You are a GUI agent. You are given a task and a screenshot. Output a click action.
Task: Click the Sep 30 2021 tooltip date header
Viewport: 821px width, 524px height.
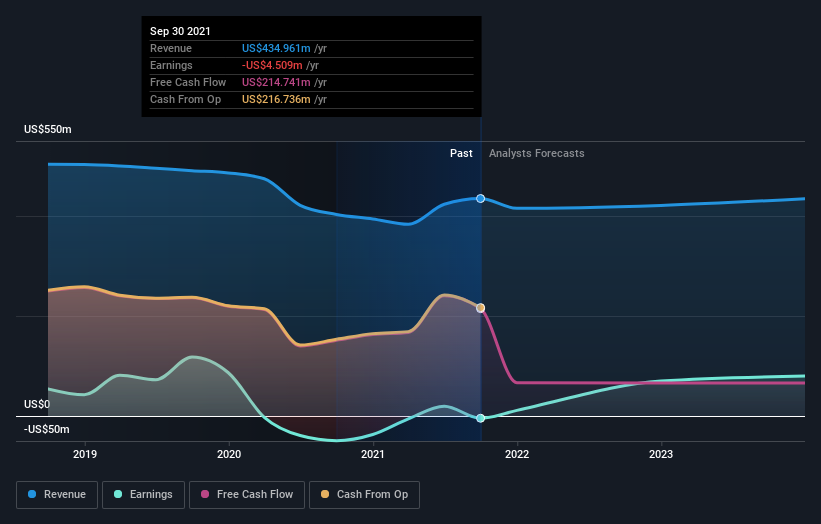[x=180, y=32]
